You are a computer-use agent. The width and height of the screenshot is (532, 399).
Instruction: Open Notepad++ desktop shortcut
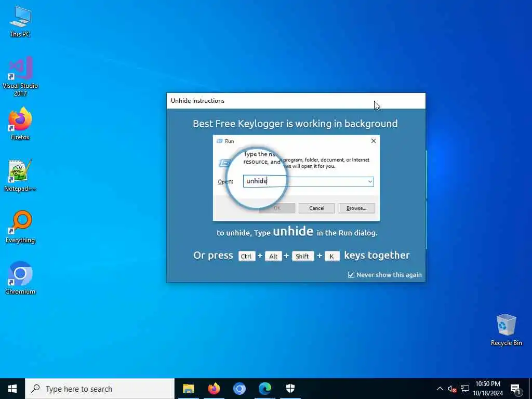coord(20,175)
